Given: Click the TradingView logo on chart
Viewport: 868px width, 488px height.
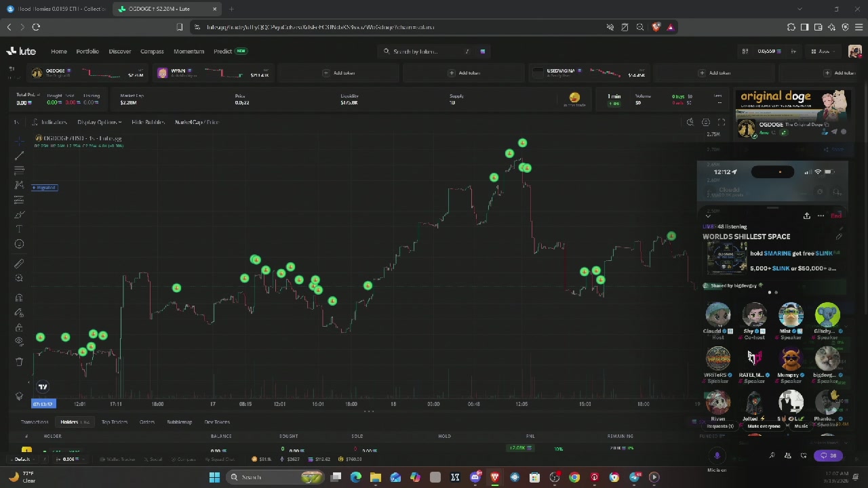Looking at the screenshot, I should click(x=43, y=387).
